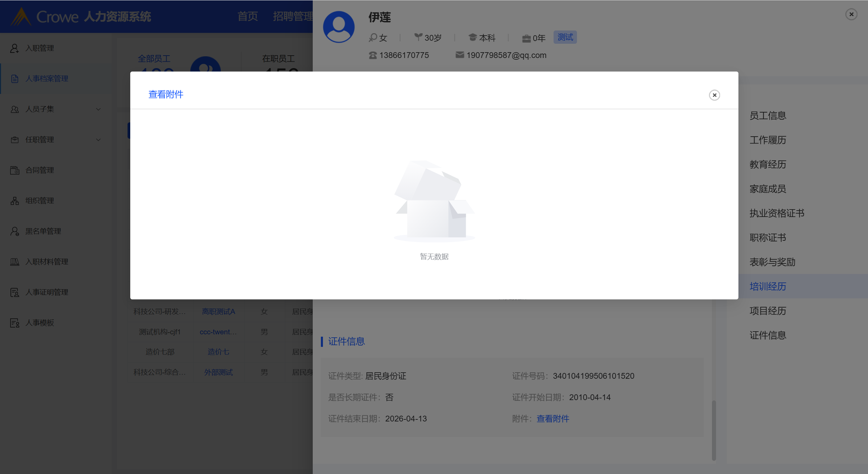
Task: Click the 人事证明管理 icon
Action: 15,292
